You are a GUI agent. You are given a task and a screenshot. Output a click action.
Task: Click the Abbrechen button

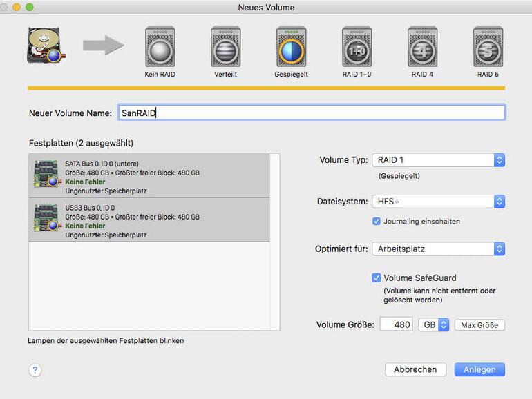[415, 369]
